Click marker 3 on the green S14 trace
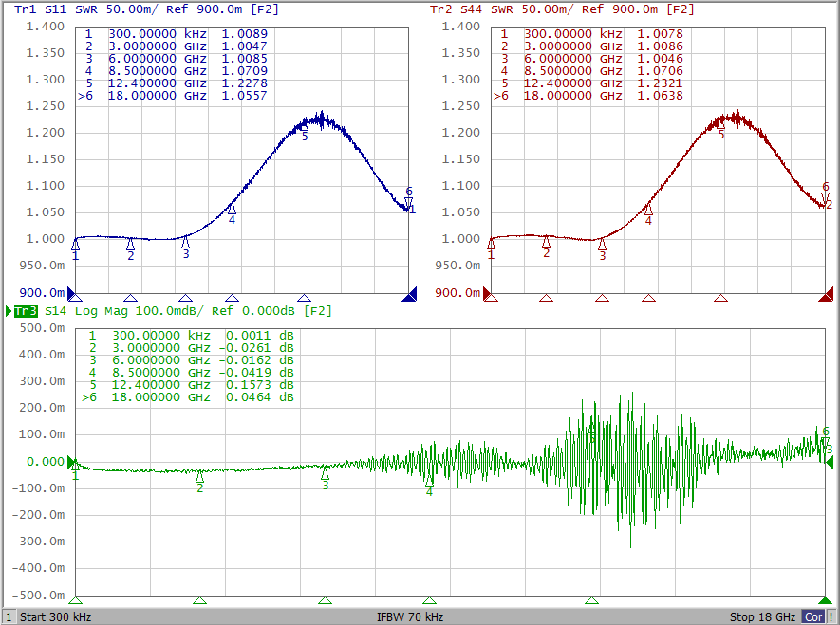840x625 pixels. coord(325,472)
